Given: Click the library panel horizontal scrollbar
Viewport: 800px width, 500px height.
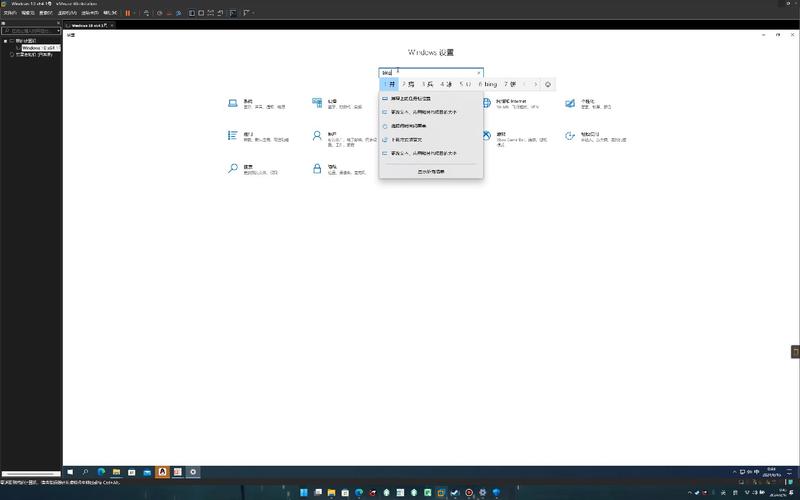Looking at the screenshot, I should point(31,473).
